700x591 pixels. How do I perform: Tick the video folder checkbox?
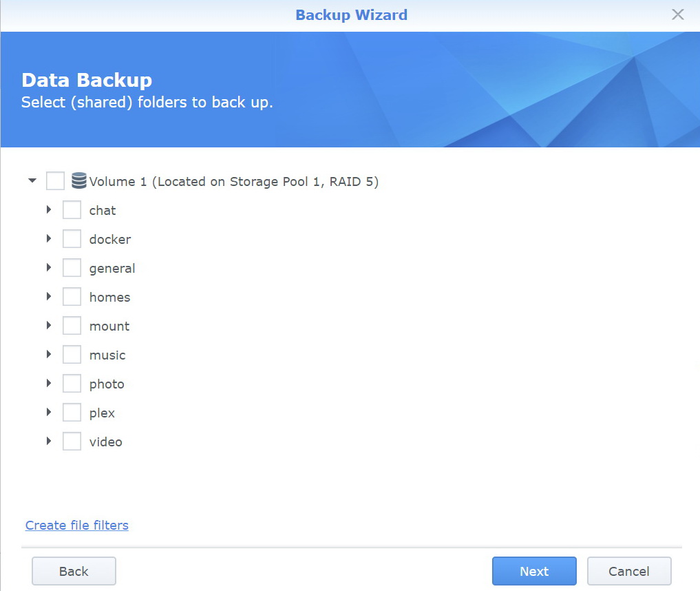(x=72, y=442)
